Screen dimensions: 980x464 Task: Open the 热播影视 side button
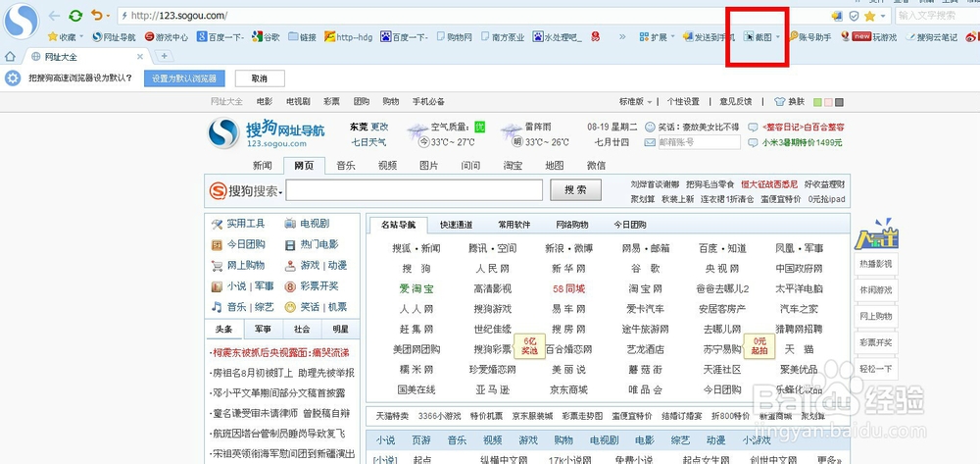pyautogui.click(x=875, y=264)
